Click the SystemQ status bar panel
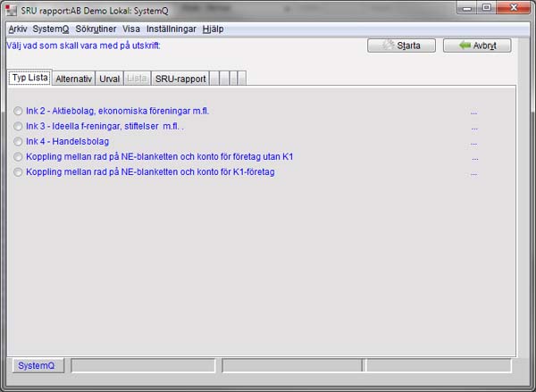The width and height of the screenshot is (536, 392). 37,365
